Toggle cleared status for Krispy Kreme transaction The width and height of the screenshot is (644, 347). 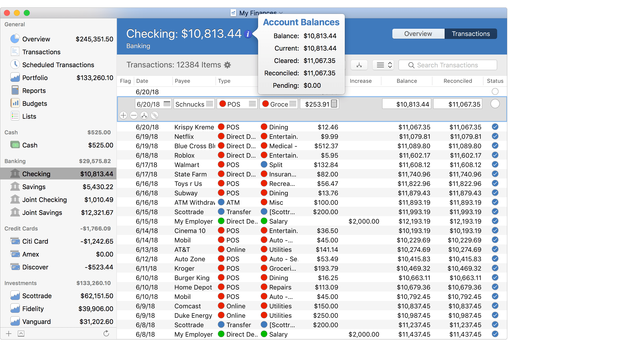(x=495, y=127)
